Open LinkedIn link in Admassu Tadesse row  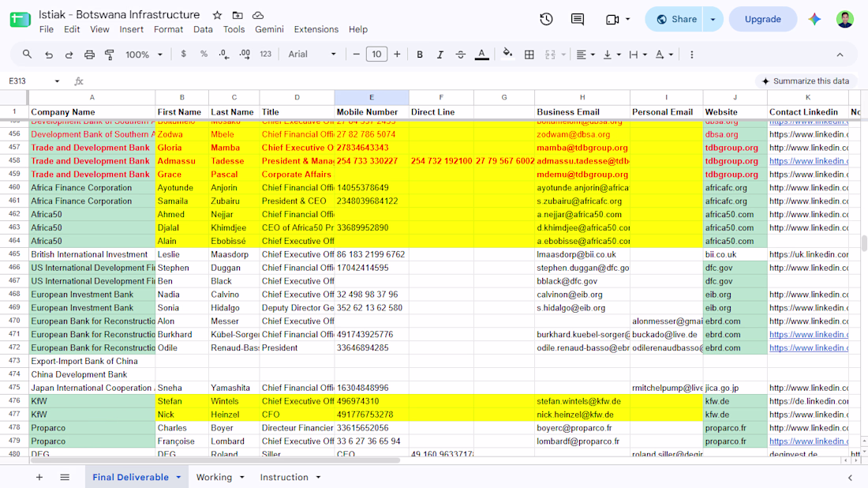coord(808,160)
